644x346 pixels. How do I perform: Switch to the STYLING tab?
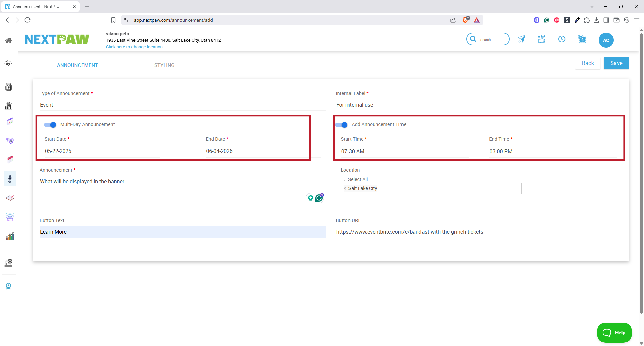164,65
